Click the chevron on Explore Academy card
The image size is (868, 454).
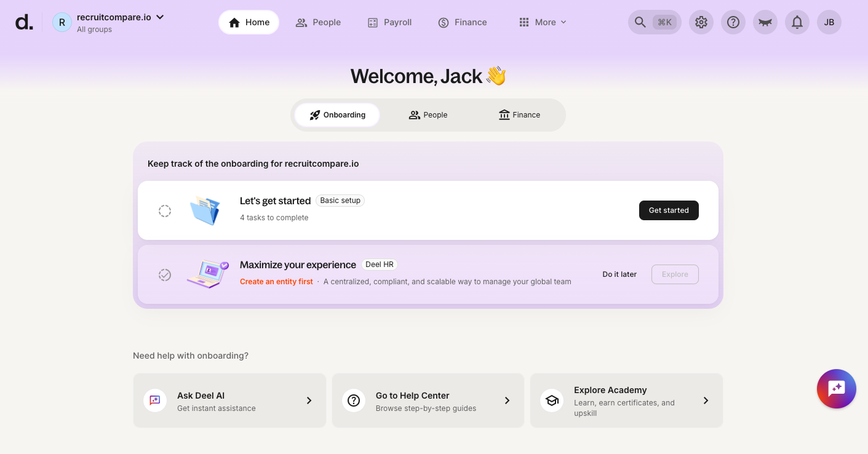tap(706, 400)
